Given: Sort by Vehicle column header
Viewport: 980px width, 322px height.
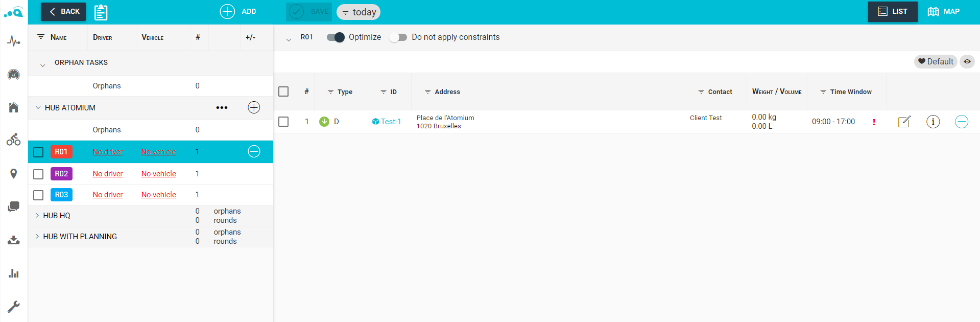Looking at the screenshot, I should coord(153,37).
